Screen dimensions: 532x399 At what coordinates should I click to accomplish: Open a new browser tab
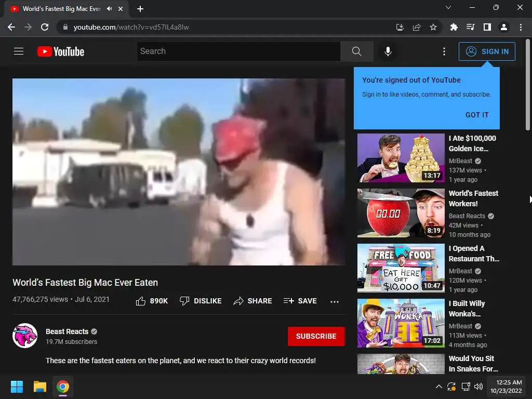140,9
